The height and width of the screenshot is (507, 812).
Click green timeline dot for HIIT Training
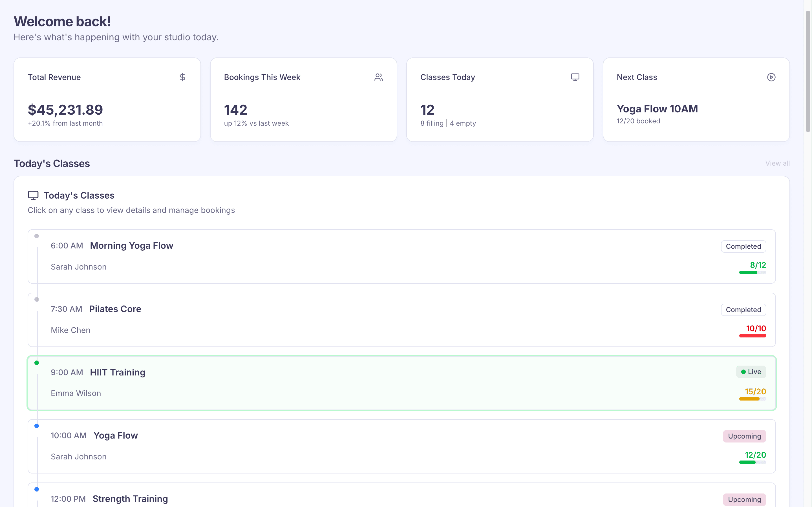(37, 363)
